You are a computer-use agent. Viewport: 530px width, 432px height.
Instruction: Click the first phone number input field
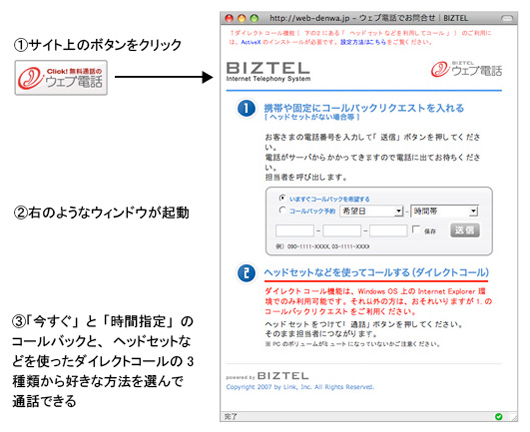point(295,231)
